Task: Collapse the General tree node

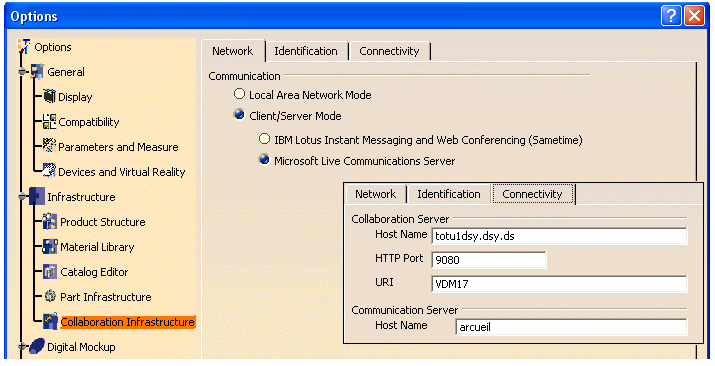Action: tap(21, 72)
